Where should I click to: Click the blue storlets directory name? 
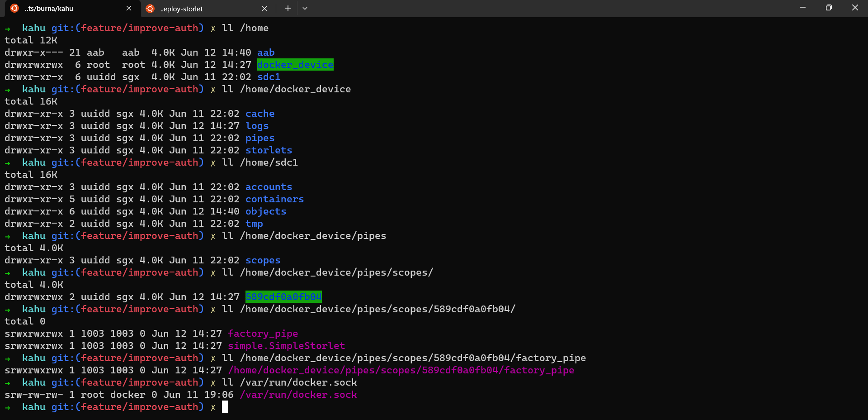(x=269, y=150)
